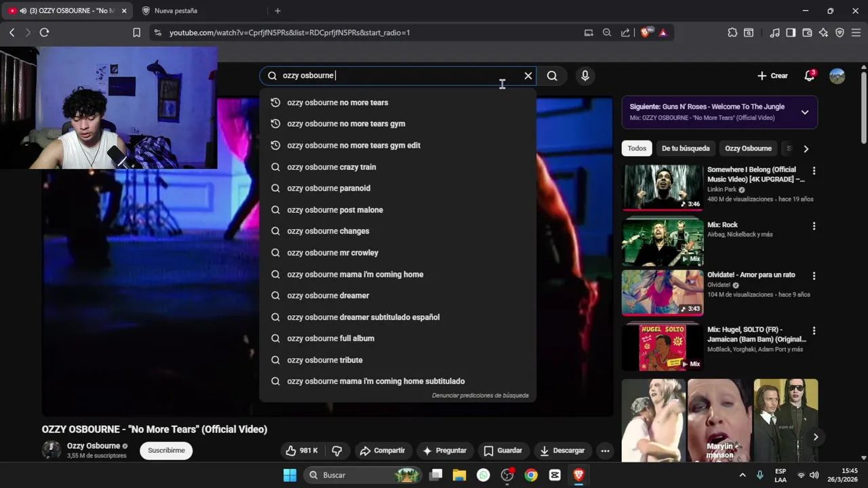Expand the Siguiente playlist queue chevron
The image size is (868, 488).
805,112
